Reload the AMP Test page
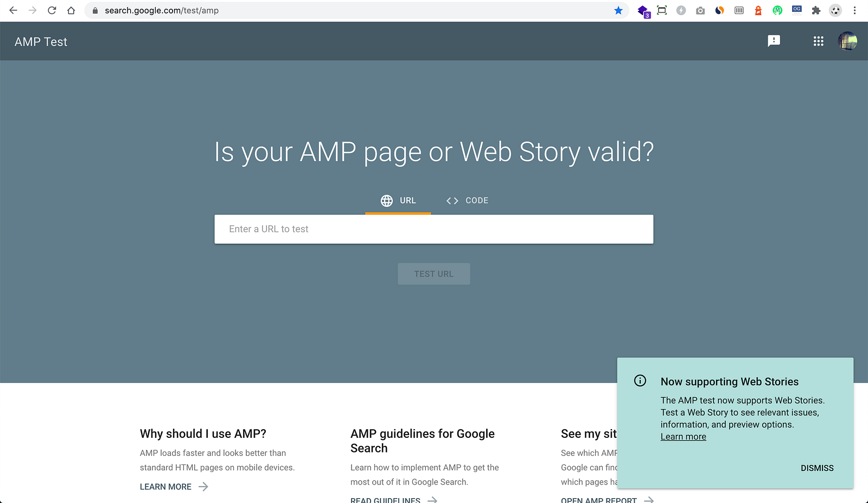Viewport: 868px width, 503px height. [x=52, y=10]
